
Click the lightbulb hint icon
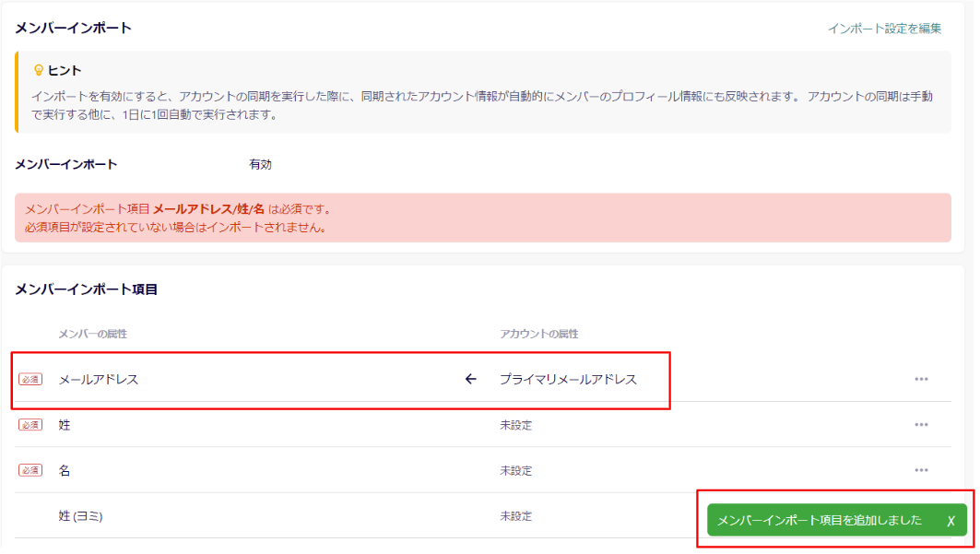[x=39, y=70]
